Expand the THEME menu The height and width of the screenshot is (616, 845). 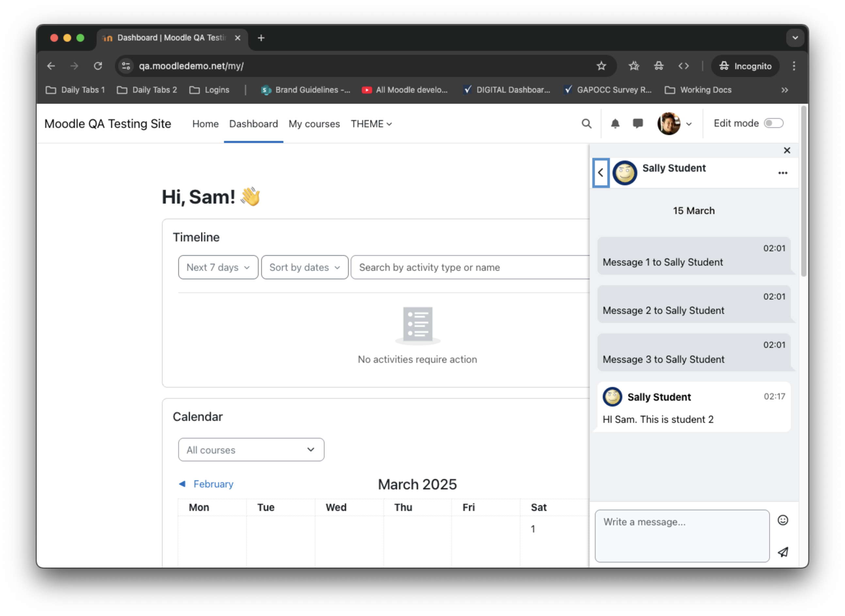[371, 124]
